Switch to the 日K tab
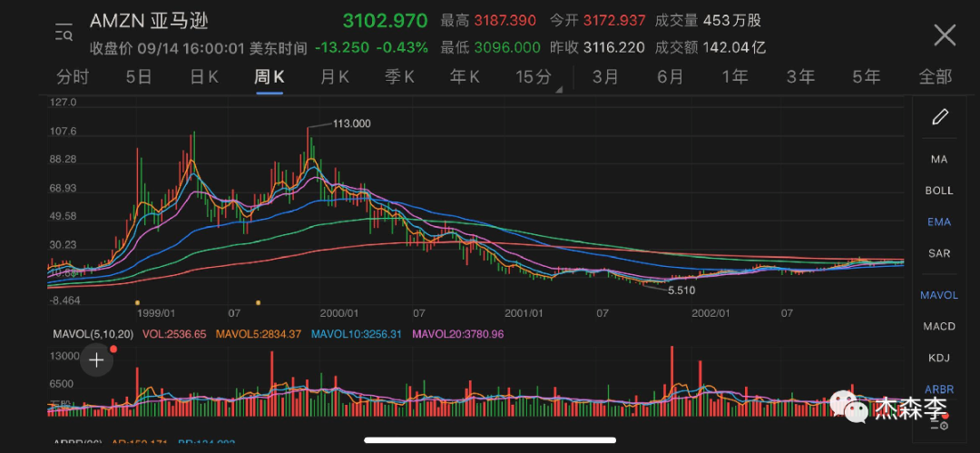The height and width of the screenshot is (453, 980). pyautogui.click(x=204, y=77)
